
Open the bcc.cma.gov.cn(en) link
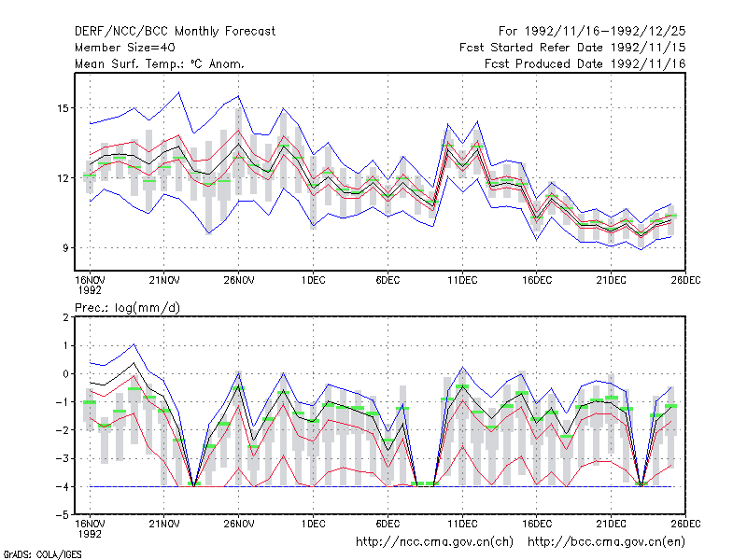[x=606, y=542]
